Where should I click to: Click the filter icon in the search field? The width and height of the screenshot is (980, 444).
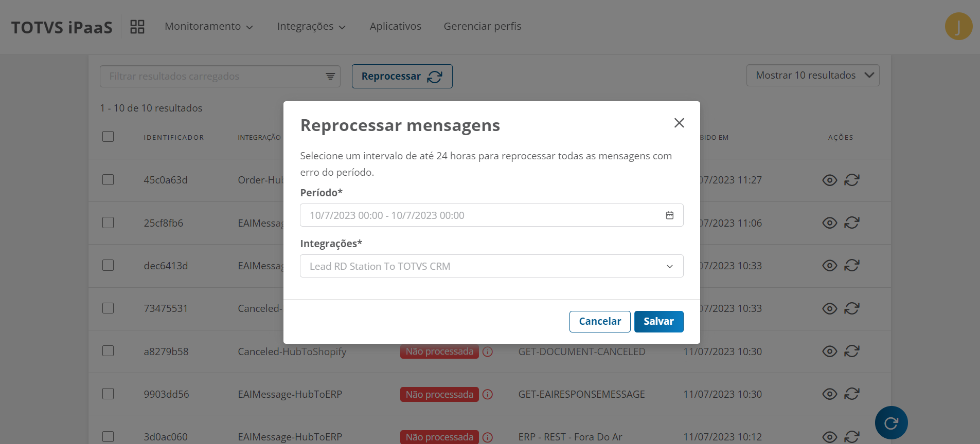click(x=330, y=77)
